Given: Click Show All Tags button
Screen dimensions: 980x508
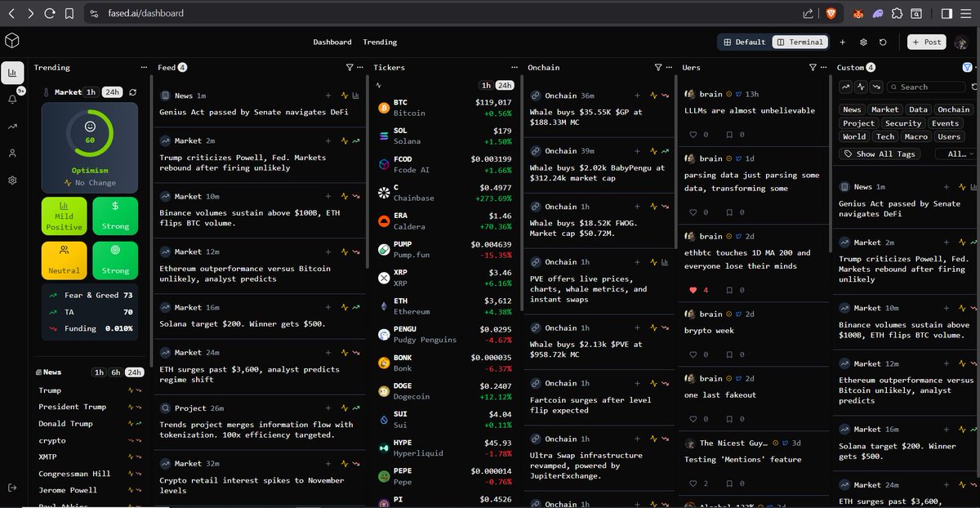Looking at the screenshot, I should coord(880,154).
